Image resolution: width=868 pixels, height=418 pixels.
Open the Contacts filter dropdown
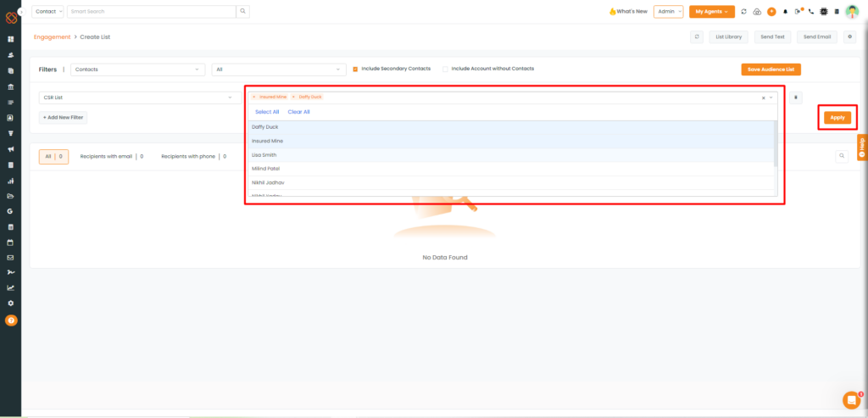click(137, 70)
